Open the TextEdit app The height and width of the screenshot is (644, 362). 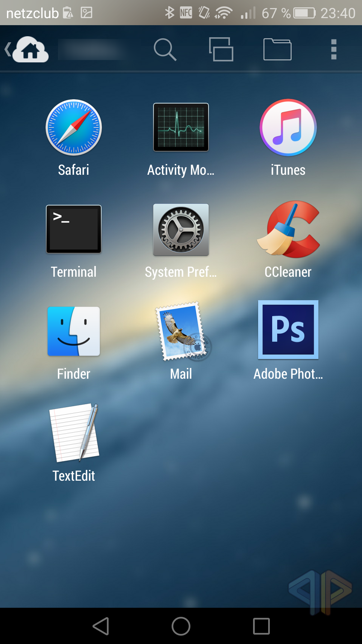[74, 433]
